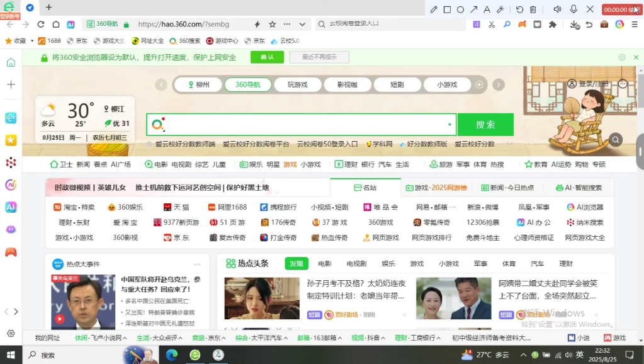The image size is (644, 364).
Task: Open Microsoft Edge from taskbar
Action: tap(172, 355)
